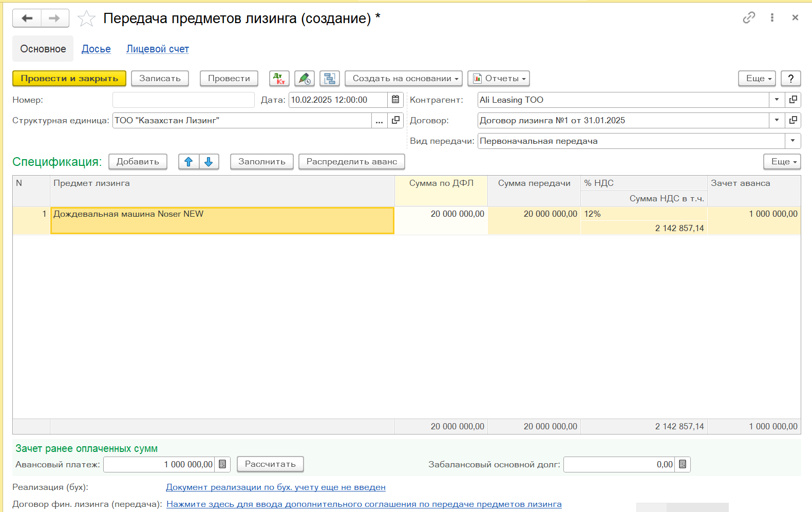Viewport: 812px width, 512px height.
Task: Edit the Забалансовый основной долг field
Action: 619,464
